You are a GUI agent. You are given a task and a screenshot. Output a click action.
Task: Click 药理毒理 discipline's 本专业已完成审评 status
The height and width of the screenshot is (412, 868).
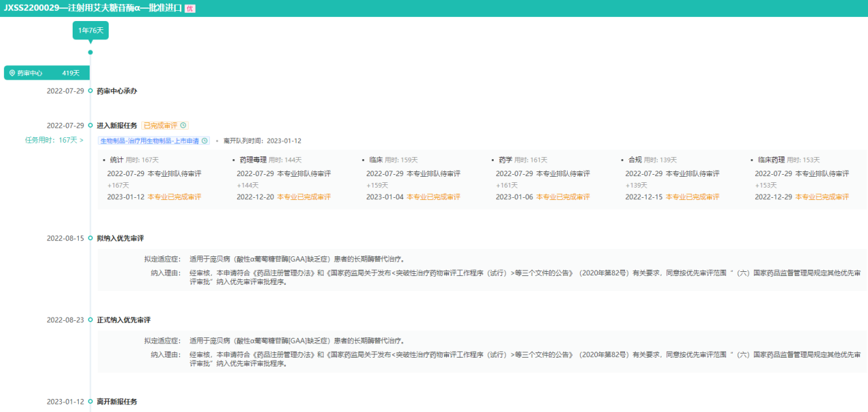click(x=304, y=197)
